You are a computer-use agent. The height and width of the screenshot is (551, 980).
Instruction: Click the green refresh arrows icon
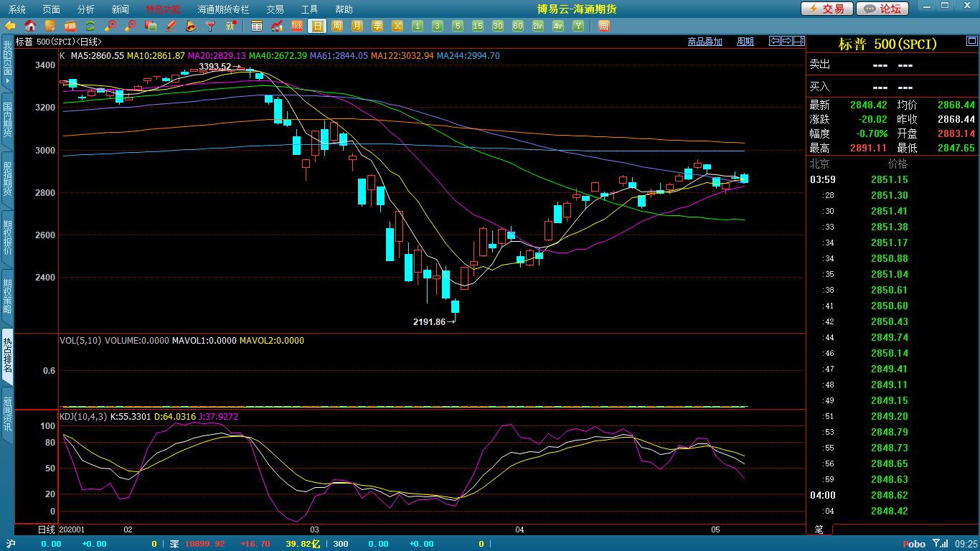click(90, 26)
